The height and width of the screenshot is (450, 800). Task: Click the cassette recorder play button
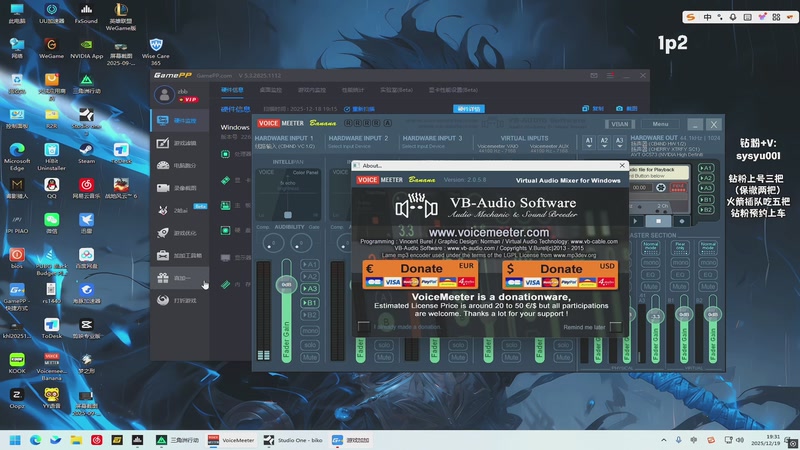(x=635, y=221)
